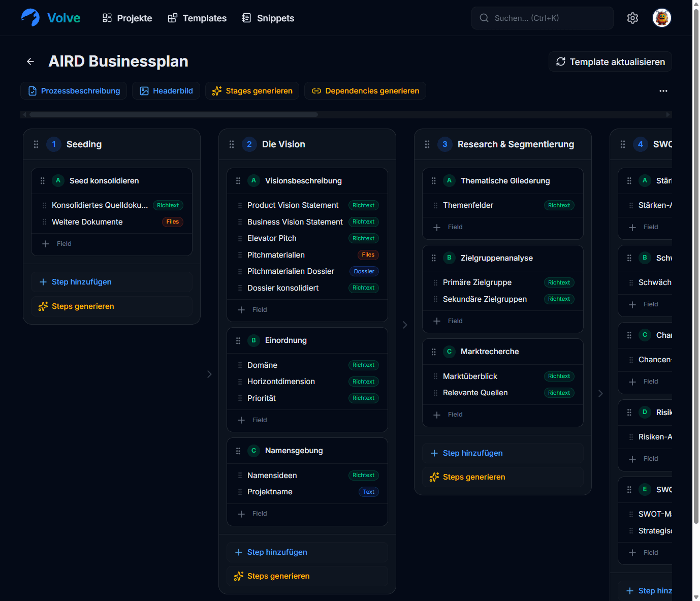The image size is (700, 601).
Task: Open the Templates navigation item
Action: click(197, 18)
